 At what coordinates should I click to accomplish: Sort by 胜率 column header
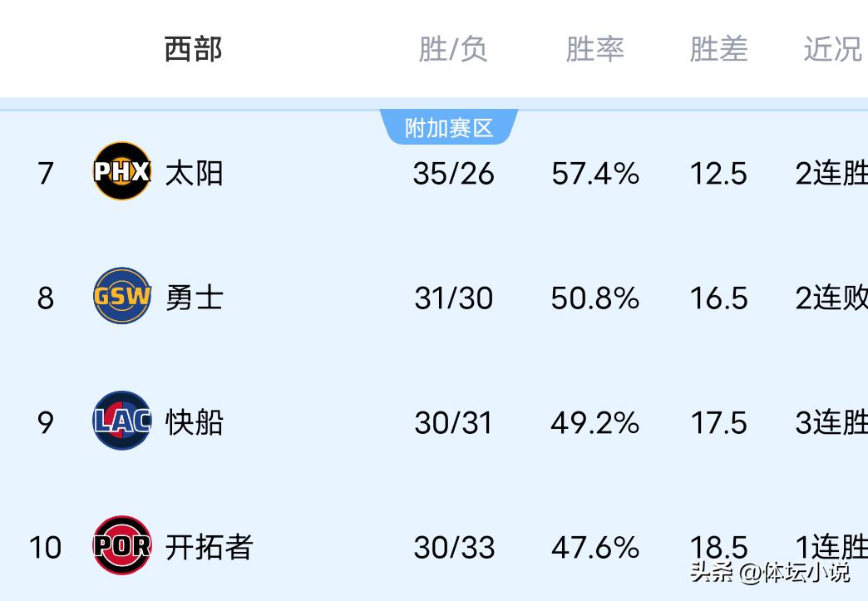coord(594,49)
